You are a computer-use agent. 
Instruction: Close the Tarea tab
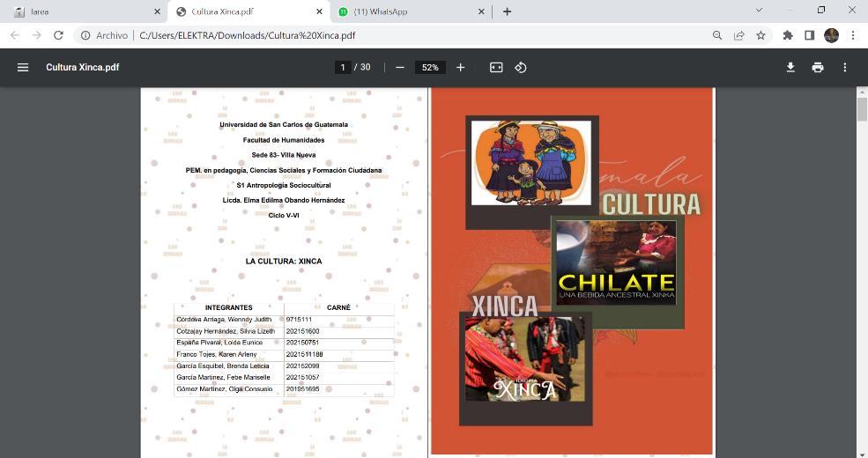[x=157, y=11]
